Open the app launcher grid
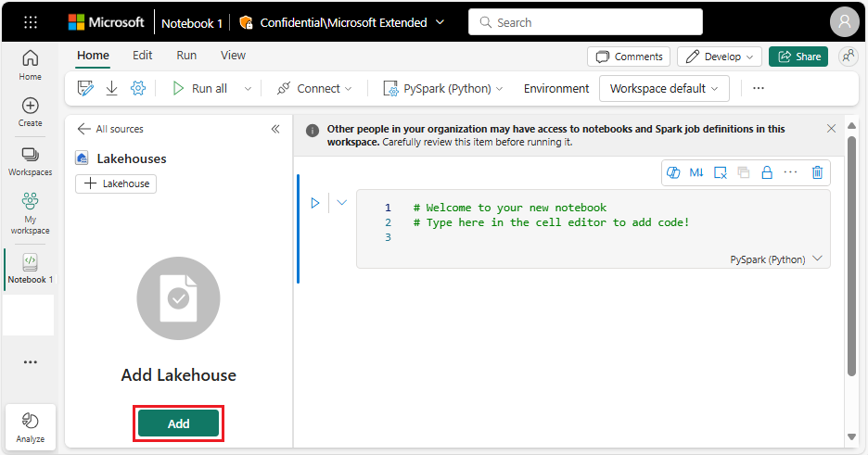Image resolution: width=868 pixels, height=455 pixels. pos(31,22)
